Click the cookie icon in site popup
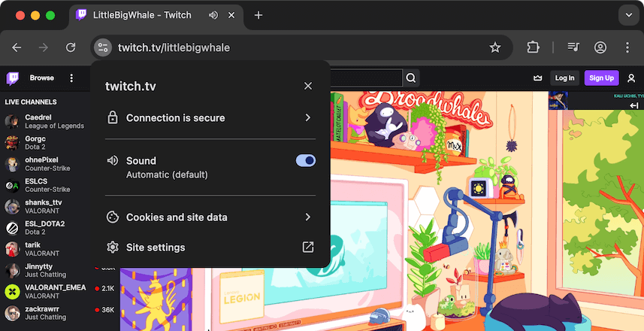Viewport: 644px width, 331px height. coord(112,217)
